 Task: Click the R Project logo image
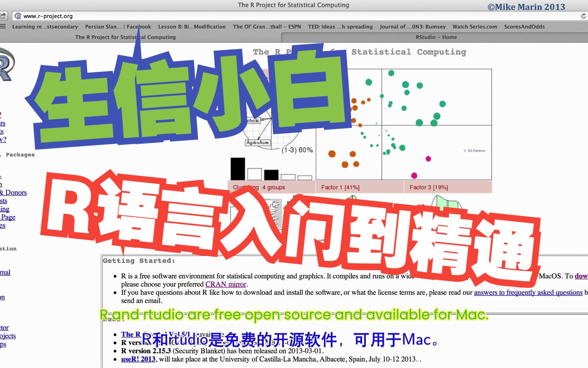click(5, 65)
